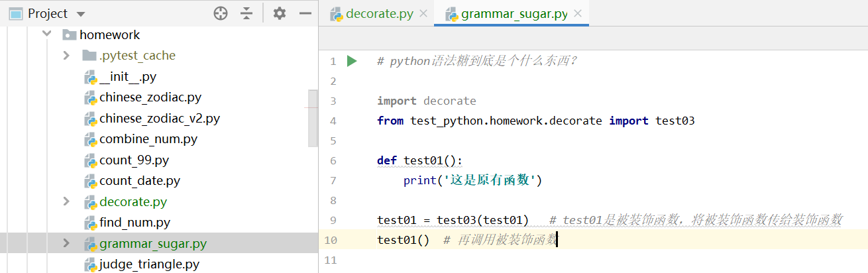Image resolution: width=868 pixels, height=273 pixels.
Task: Click the locate current file target icon
Action: [x=221, y=13]
